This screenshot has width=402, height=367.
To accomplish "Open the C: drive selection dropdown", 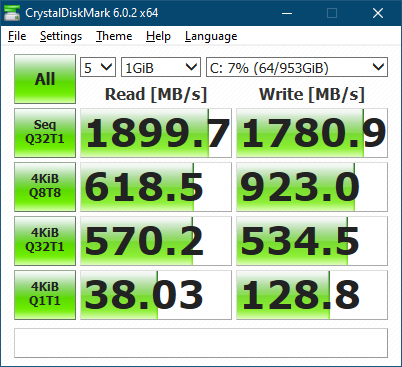I will coord(297,67).
